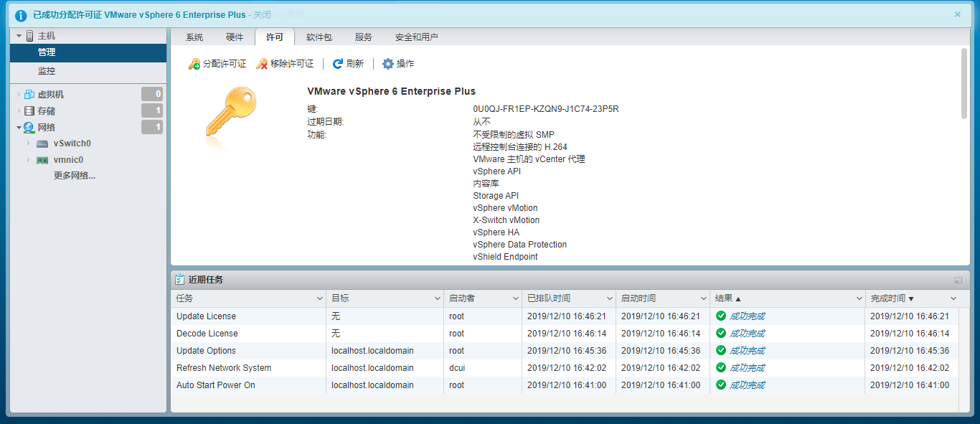
Task: Click the Virtual Machines count badge 0
Action: [152, 94]
